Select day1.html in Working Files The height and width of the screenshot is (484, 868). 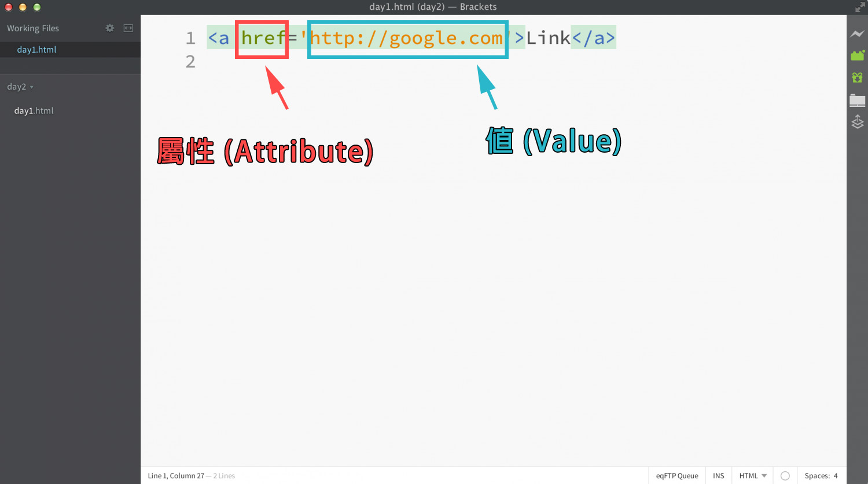36,50
